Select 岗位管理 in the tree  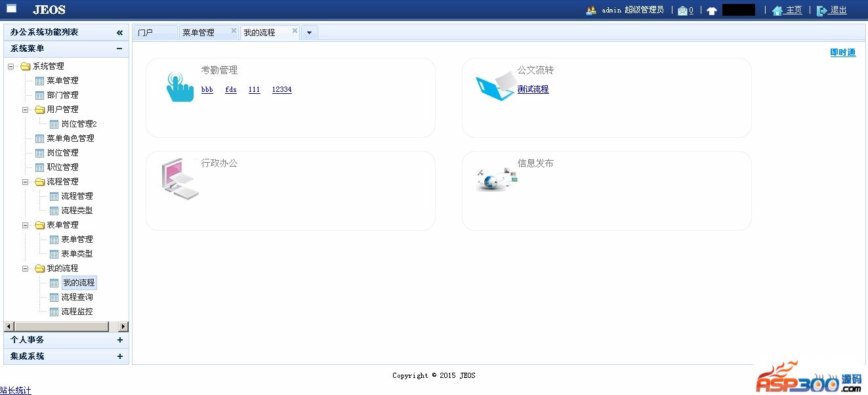62,153
